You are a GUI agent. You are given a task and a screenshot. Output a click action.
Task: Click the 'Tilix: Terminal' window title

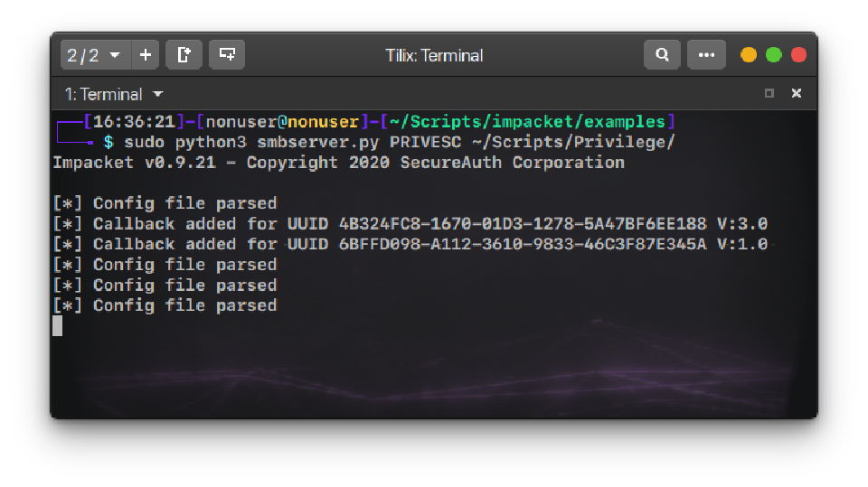click(x=434, y=55)
